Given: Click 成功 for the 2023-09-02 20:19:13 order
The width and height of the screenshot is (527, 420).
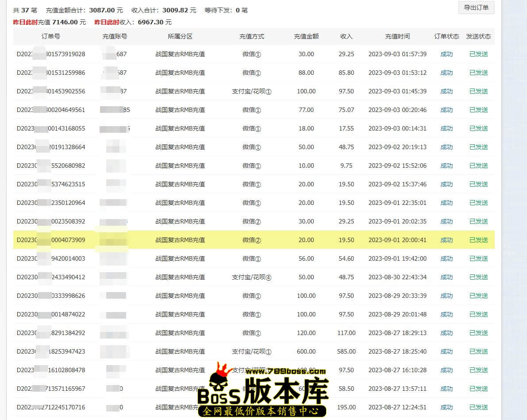Looking at the screenshot, I should (x=446, y=147).
